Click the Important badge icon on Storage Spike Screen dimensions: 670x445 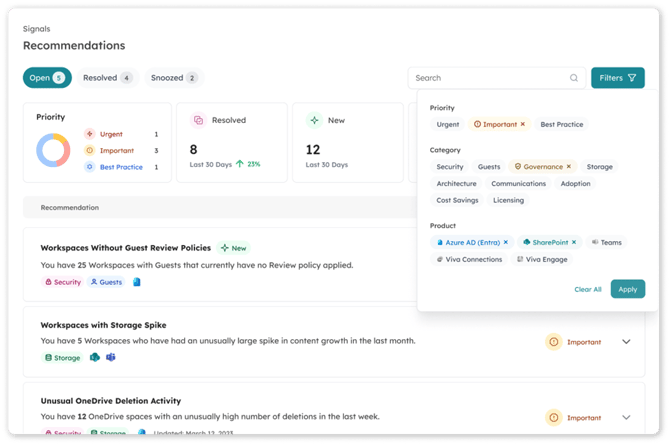553,342
